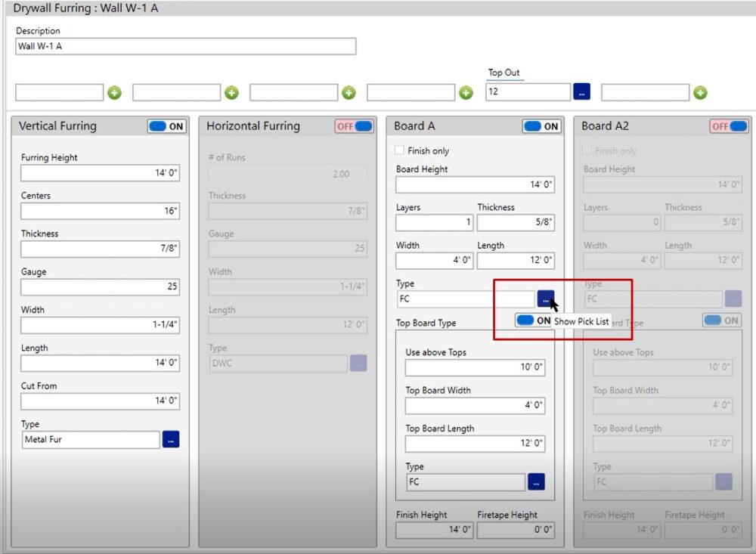Disable the Board A toggle
Viewport: 756px width, 554px height.
click(x=541, y=126)
